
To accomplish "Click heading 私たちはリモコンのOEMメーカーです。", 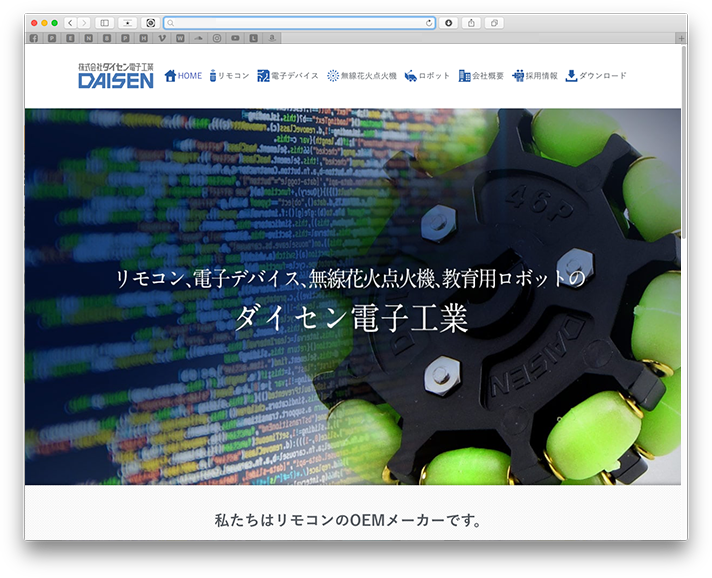I will pos(348,520).
